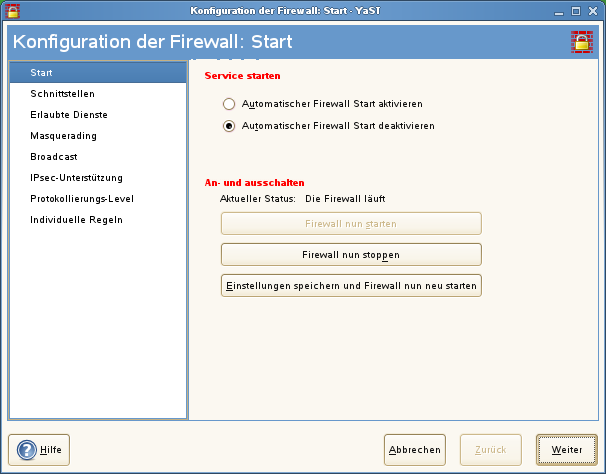Open Individuelle Regeln section
Screen dimensions: 606x474
[x=76, y=220]
